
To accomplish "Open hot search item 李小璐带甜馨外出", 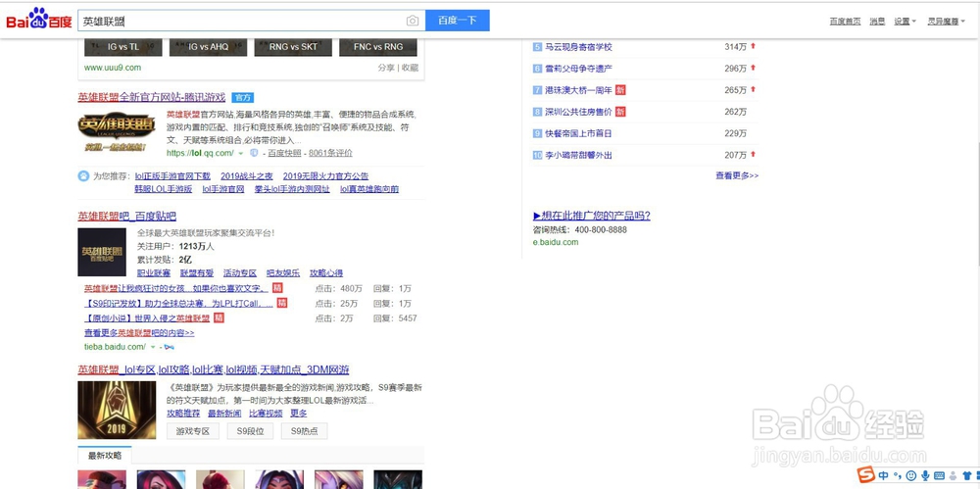I will [579, 155].
